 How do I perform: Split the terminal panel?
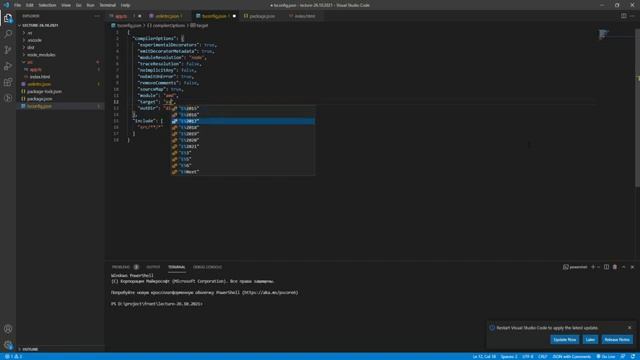point(607,267)
